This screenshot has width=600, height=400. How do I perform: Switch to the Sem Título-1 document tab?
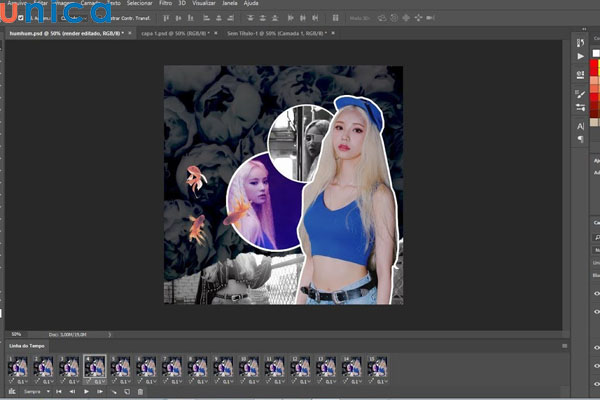point(277,33)
